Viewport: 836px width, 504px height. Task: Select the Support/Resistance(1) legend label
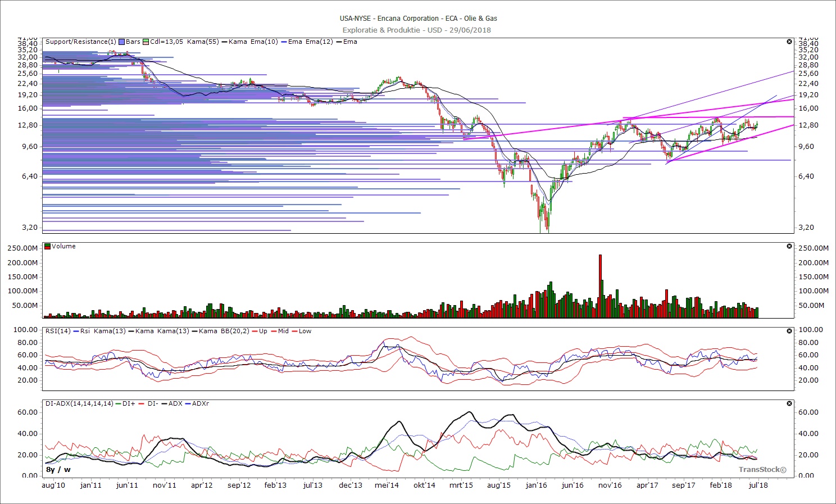pos(81,42)
